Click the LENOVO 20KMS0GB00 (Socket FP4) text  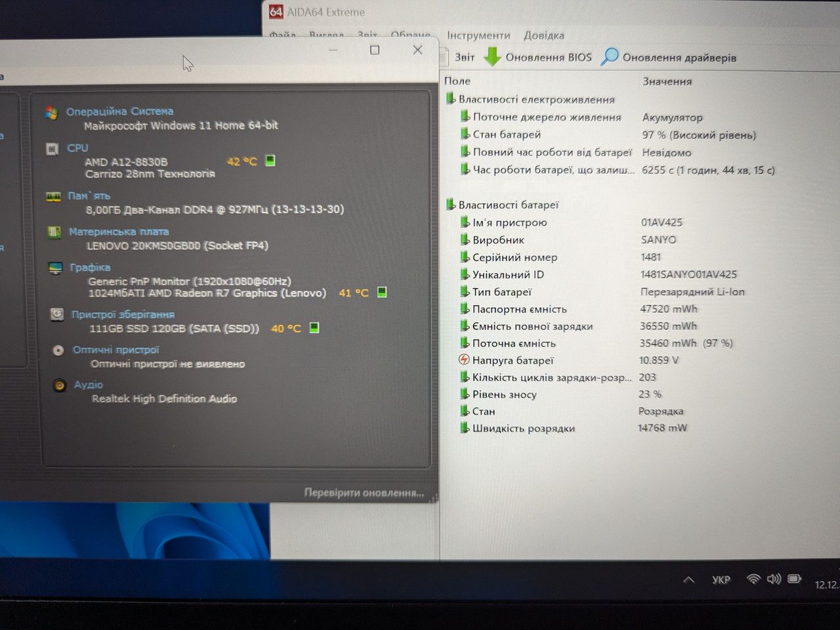[177, 245]
